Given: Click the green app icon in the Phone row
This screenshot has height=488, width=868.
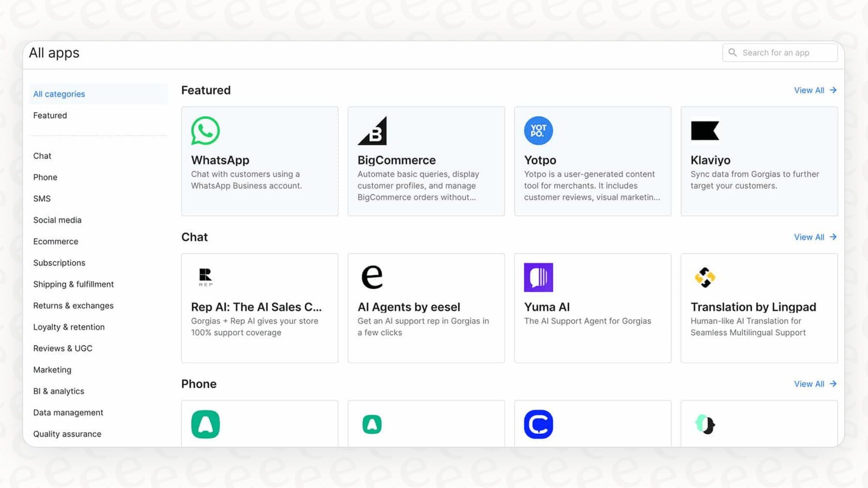Looking at the screenshot, I should [x=206, y=423].
